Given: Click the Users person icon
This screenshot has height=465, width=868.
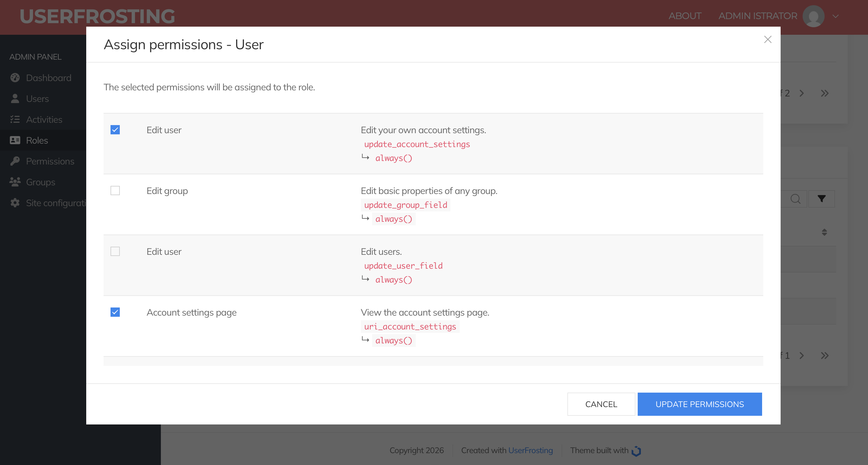Looking at the screenshot, I should pyautogui.click(x=15, y=98).
